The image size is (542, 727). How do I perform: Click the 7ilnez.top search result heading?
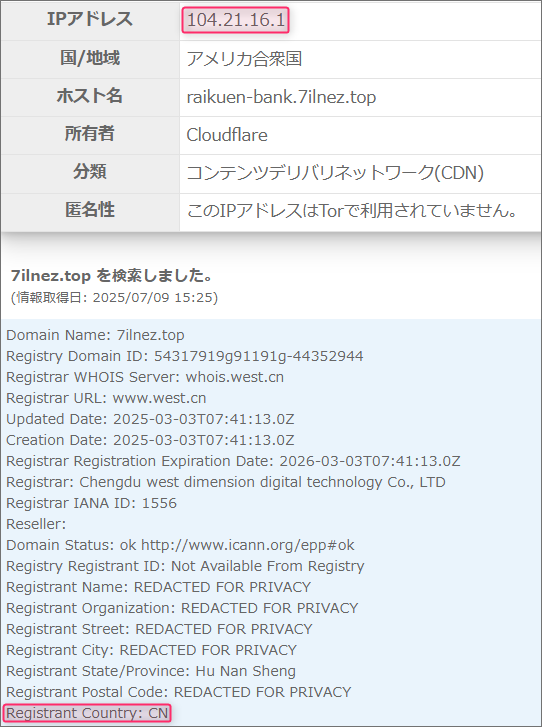pos(111,275)
